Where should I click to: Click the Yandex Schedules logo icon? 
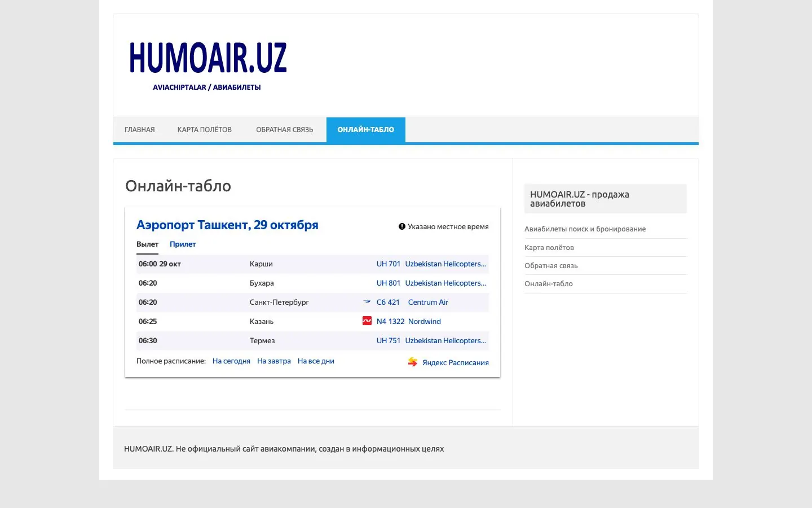413,362
